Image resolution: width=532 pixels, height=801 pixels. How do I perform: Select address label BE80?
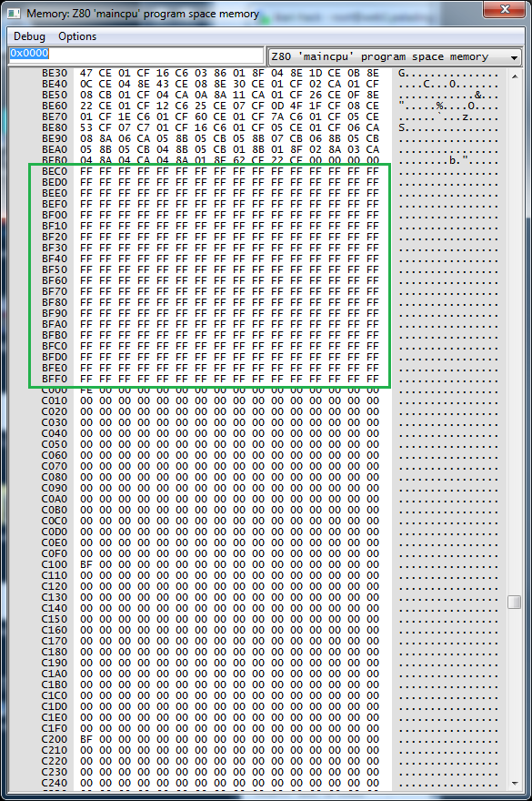tap(55, 127)
